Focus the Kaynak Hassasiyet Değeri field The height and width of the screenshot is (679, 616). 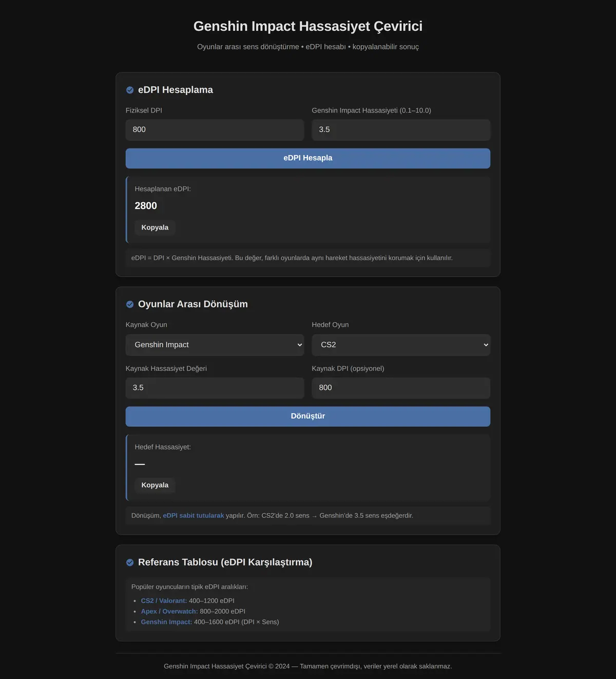tap(215, 388)
